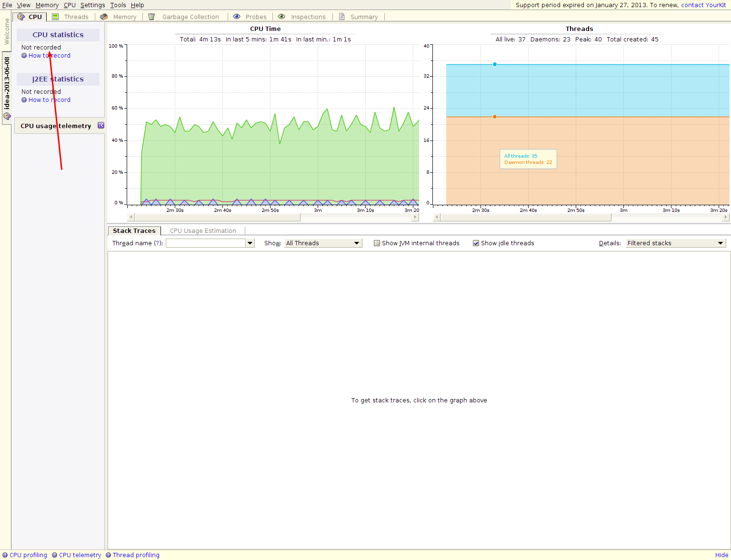Click the orange Daemon threads data point

(495, 117)
